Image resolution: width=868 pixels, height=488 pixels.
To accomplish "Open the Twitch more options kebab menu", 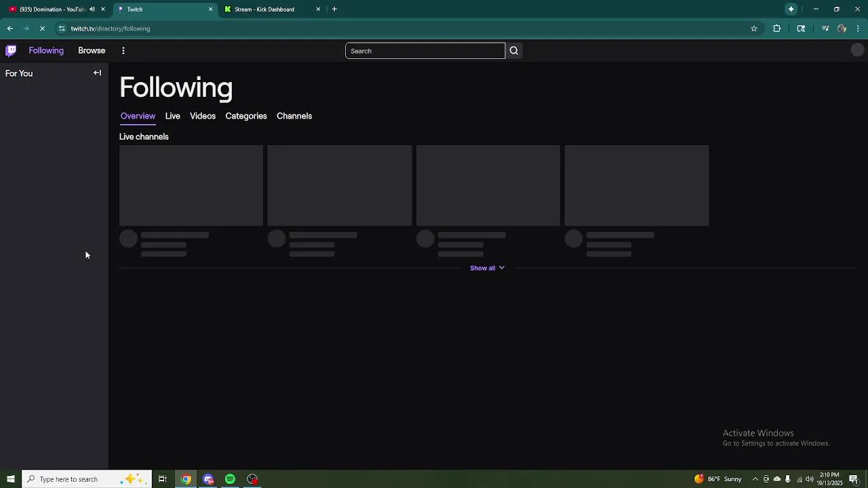I will point(123,51).
